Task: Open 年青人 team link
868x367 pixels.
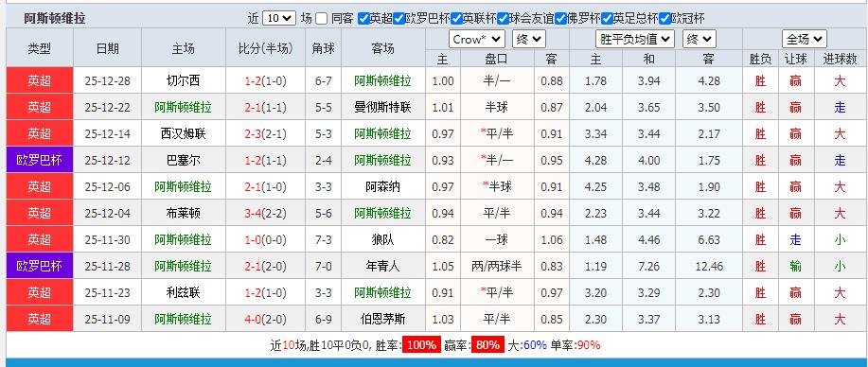Action: click(x=383, y=266)
